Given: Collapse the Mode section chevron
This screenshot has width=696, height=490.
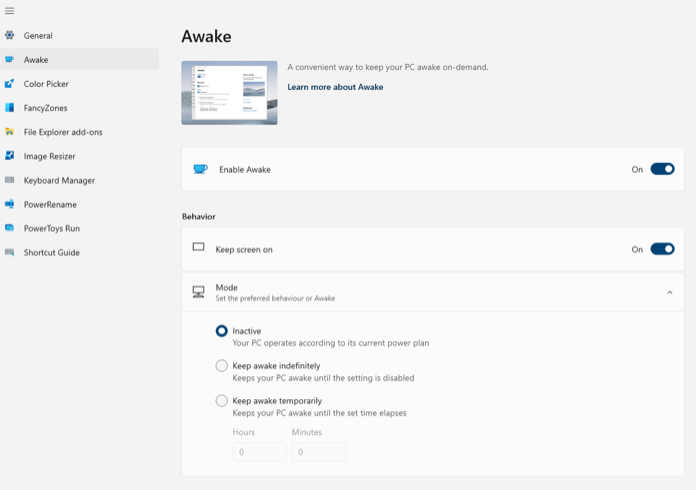Looking at the screenshot, I should pyautogui.click(x=669, y=292).
